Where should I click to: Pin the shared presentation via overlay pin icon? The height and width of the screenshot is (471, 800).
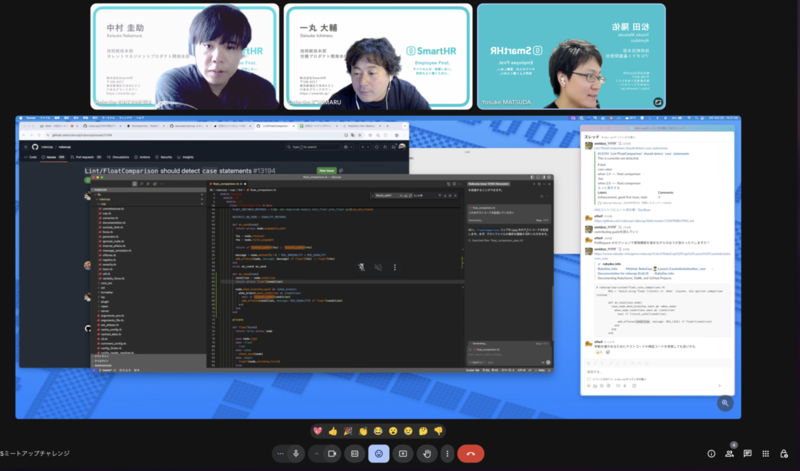pos(362,267)
